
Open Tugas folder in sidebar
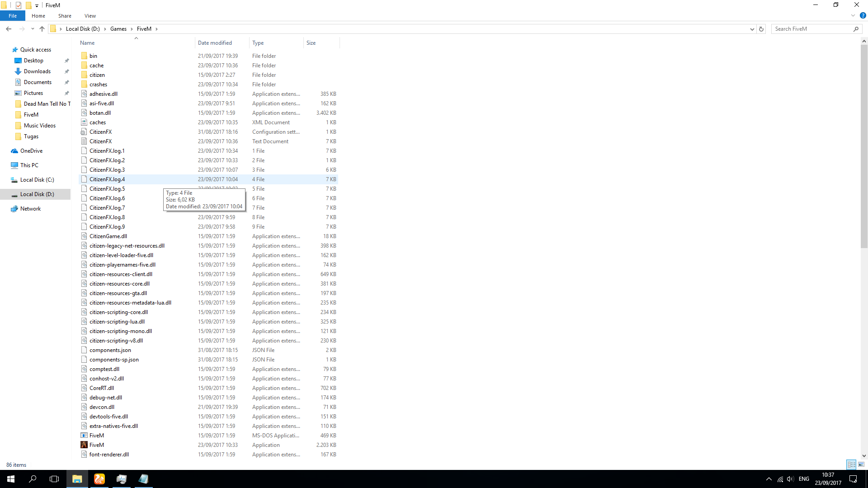coord(31,136)
